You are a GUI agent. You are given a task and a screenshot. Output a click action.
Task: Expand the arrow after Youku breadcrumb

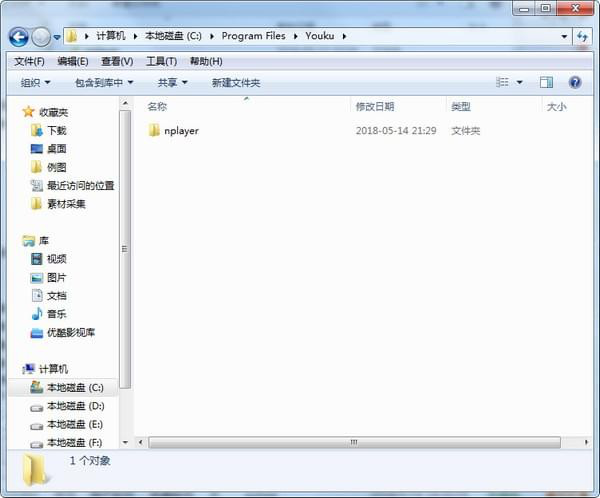tap(344, 36)
